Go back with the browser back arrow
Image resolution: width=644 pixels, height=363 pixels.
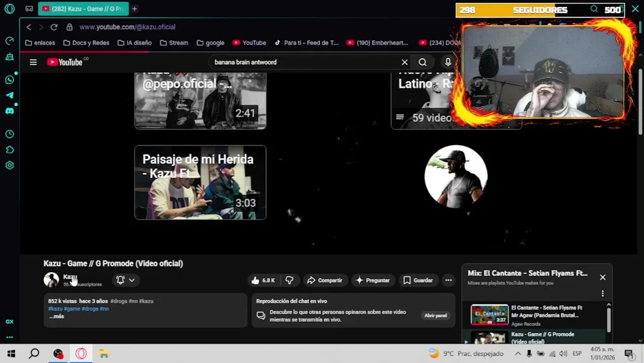coord(29,27)
